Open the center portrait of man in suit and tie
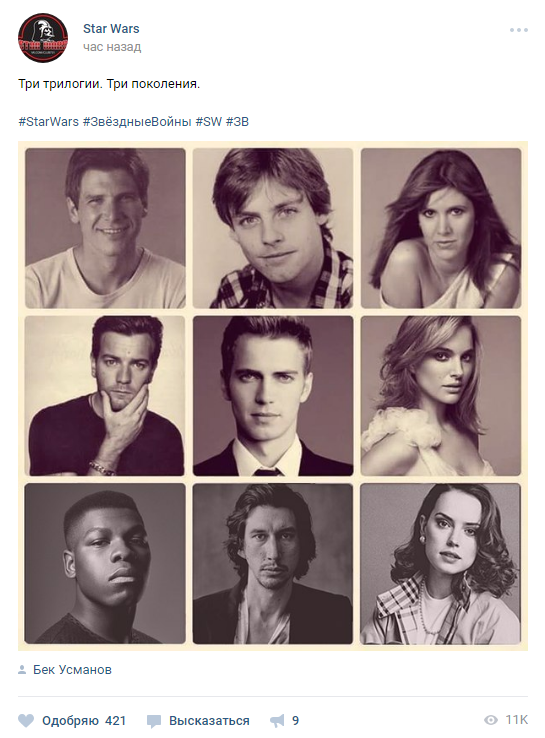The width and height of the screenshot is (545, 738). pos(273,396)
